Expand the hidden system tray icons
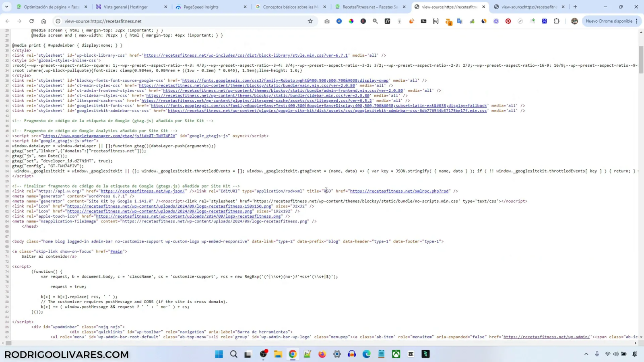Viewport: 644px width, 362px height. point(587,354)
